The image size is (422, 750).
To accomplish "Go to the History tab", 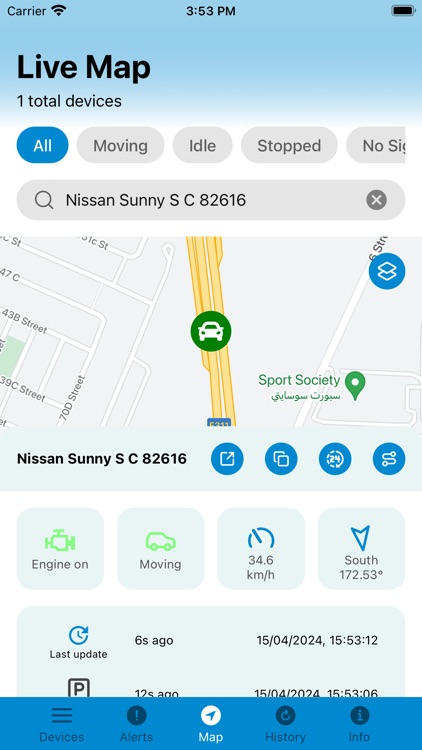I will coord(285,724).
